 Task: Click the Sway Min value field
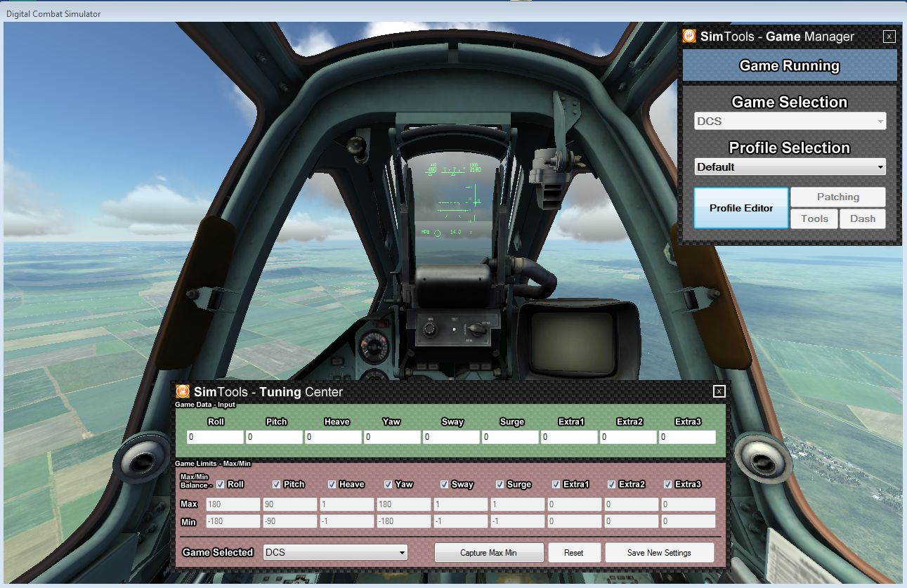tap(460, 522)
